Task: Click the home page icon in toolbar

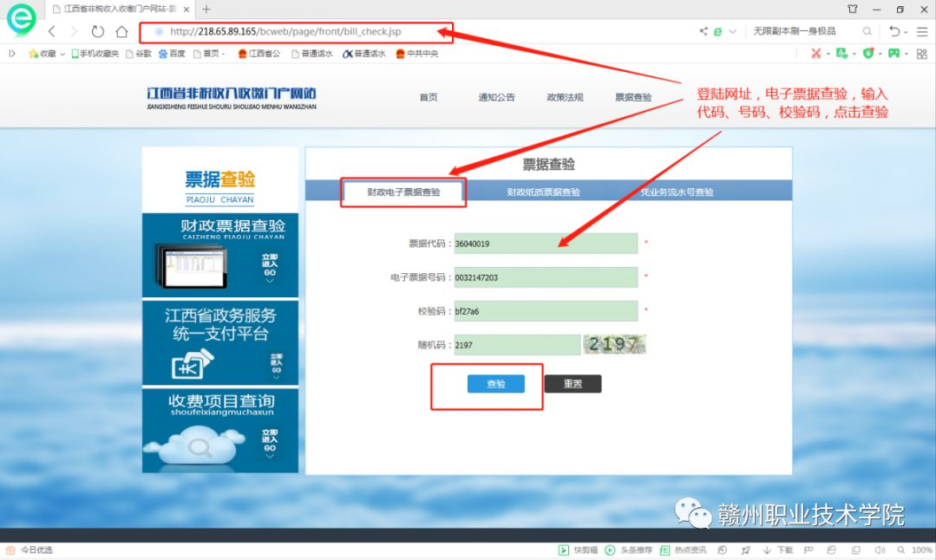Action: coord(122,31)
